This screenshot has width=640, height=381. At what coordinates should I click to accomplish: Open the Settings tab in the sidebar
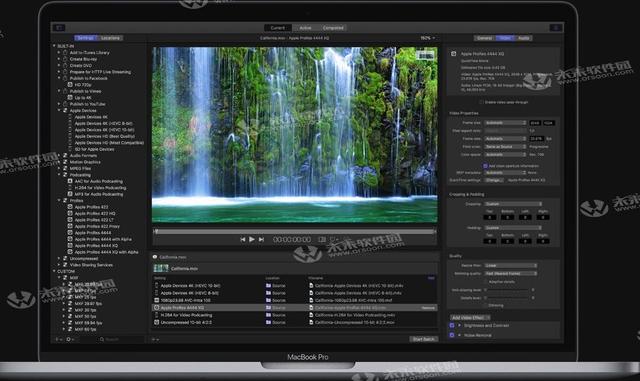[x=86, y=38]
